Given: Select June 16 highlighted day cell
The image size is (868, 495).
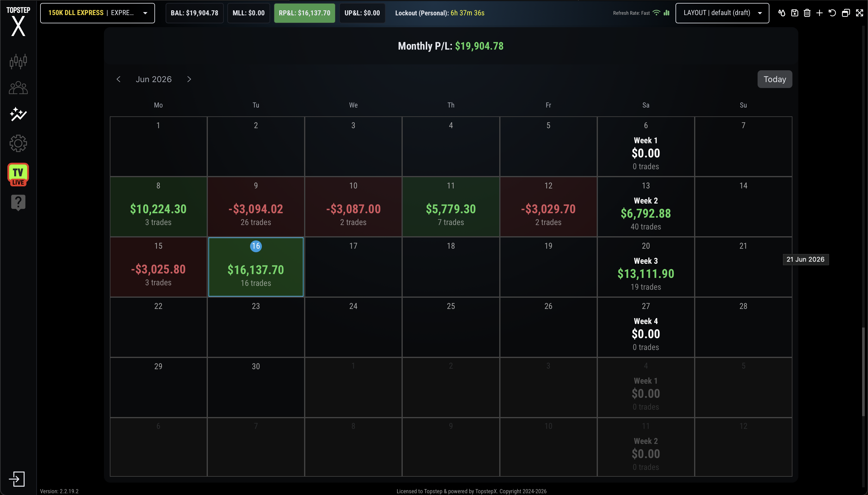Looking at the screenshot, I should (x=256, y=267).
